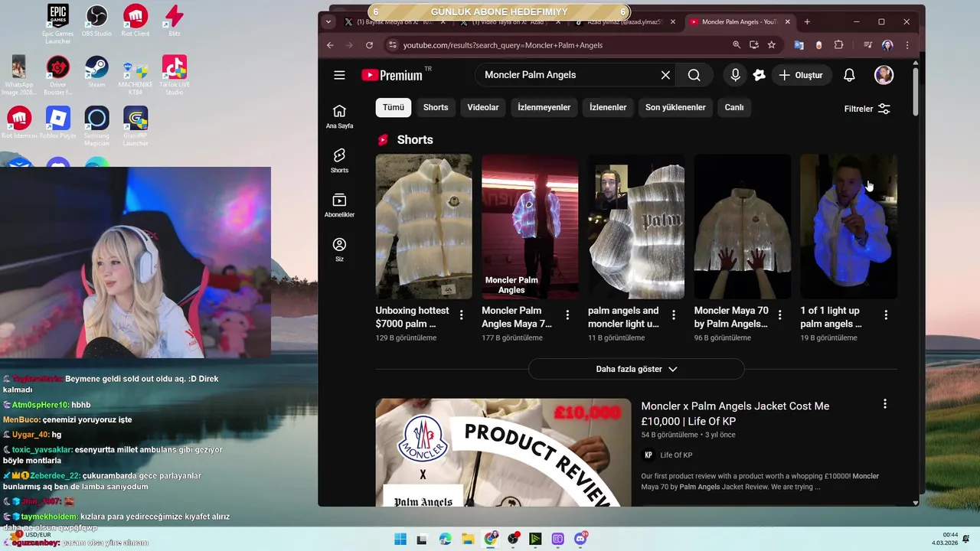Open the Life Of KP channel link
Screen dimensions: 980x551
(676, 455)
